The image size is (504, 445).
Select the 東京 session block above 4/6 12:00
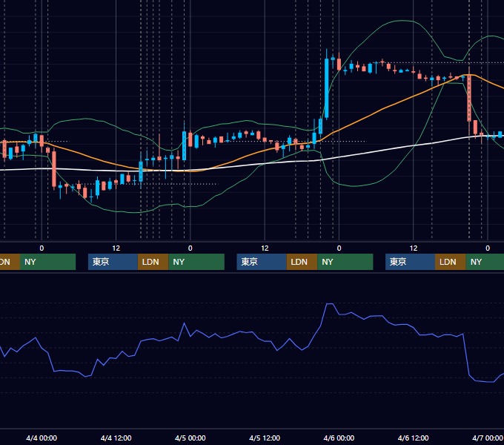(x=410, y=262)
